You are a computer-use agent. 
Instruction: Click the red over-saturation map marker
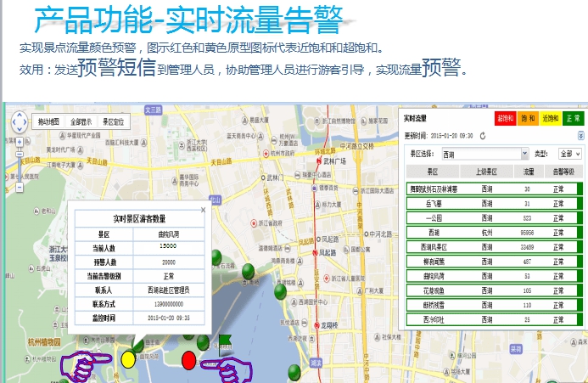(189, 360)
